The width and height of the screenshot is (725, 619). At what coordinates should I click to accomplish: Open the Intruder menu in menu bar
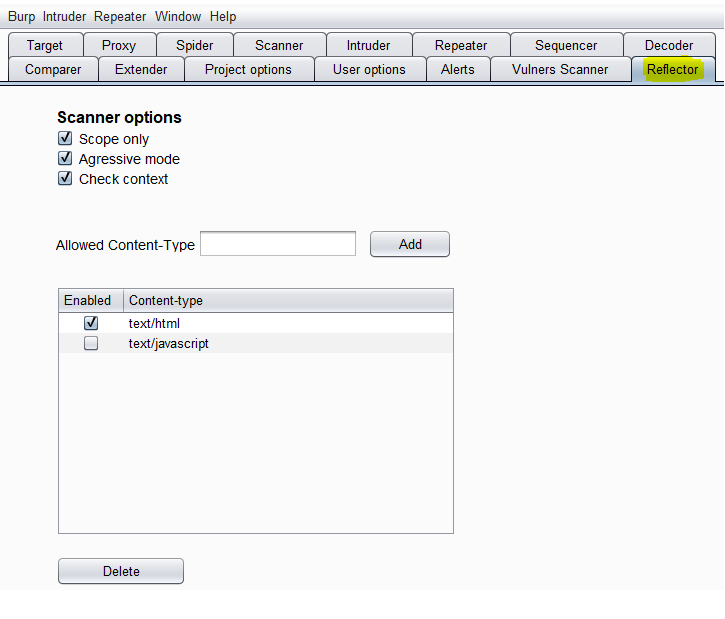(x=64, y=17)
